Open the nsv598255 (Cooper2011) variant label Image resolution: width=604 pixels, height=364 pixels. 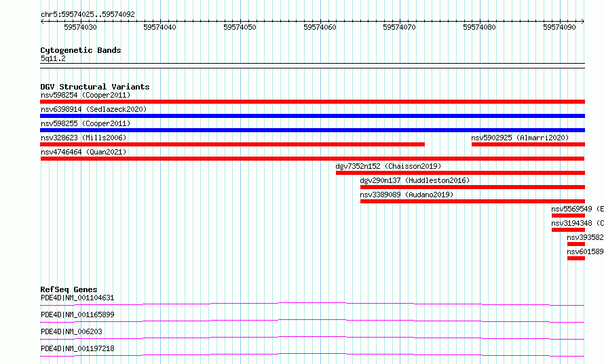(86, 123)
